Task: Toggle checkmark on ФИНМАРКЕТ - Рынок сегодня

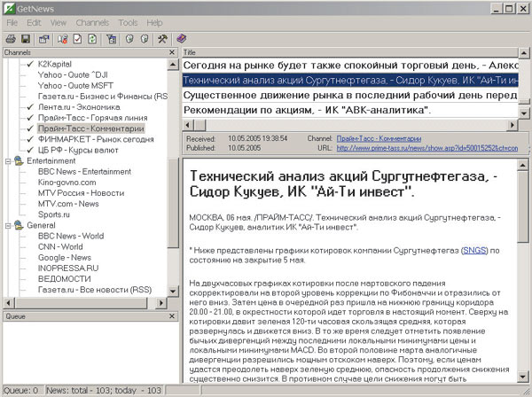Action: [x=30, y=139]
